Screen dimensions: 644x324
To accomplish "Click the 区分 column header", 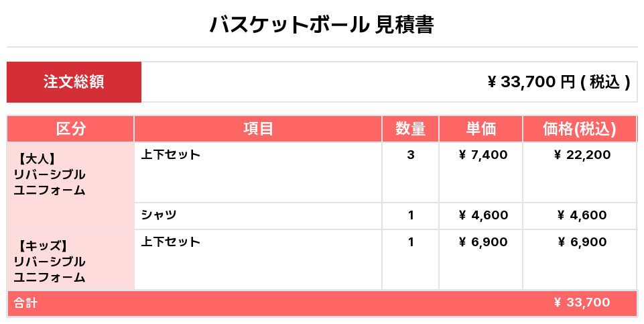I will 71,129.
